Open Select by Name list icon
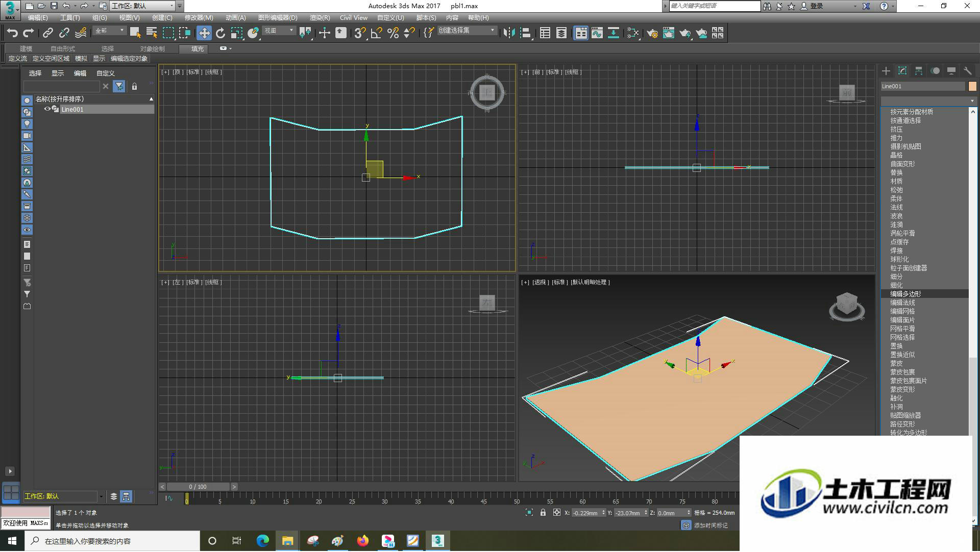Image resolution: width=980 pixels, height=552 pixels. point(152,33)
